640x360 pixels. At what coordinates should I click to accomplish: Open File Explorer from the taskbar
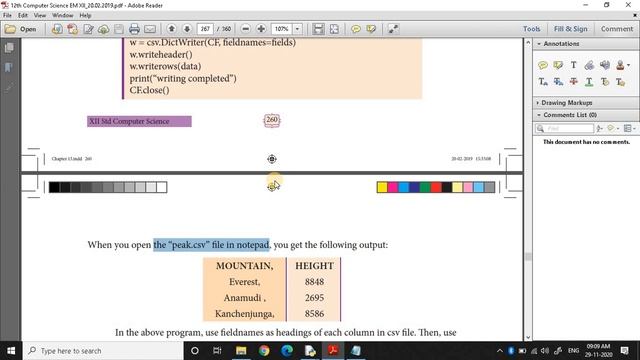pos(241,351)
